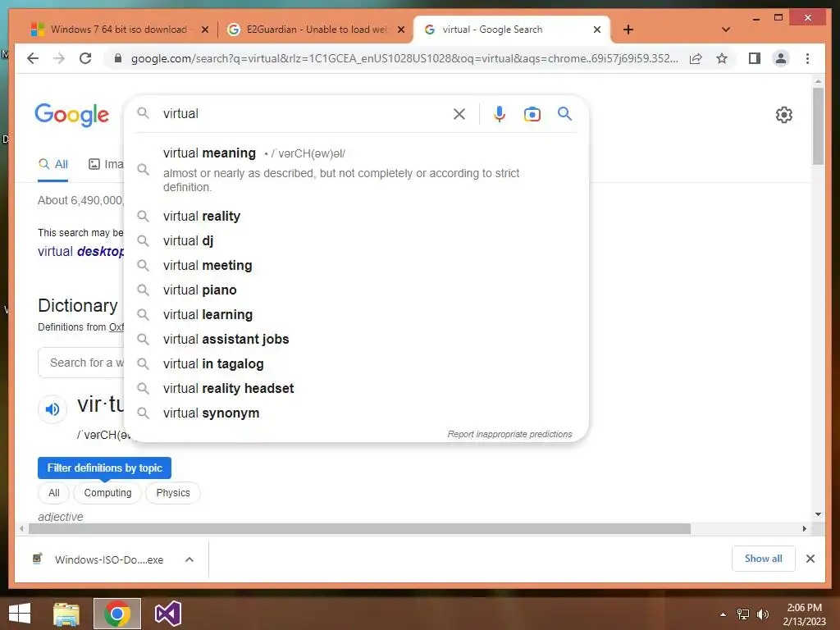Image resolution: width=840 pixels, height=630 pixels.
Task: Open the Windows Start menu
Action: click(x=20, y=614)
